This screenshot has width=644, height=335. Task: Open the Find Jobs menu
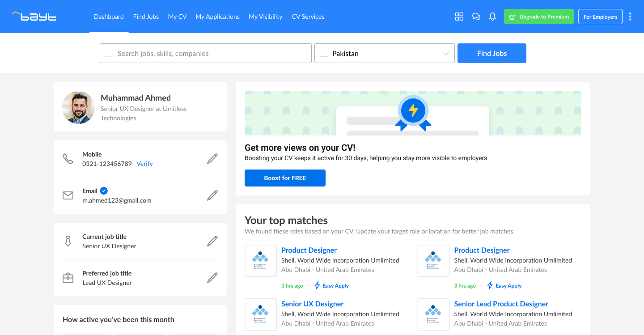point(146,17)
